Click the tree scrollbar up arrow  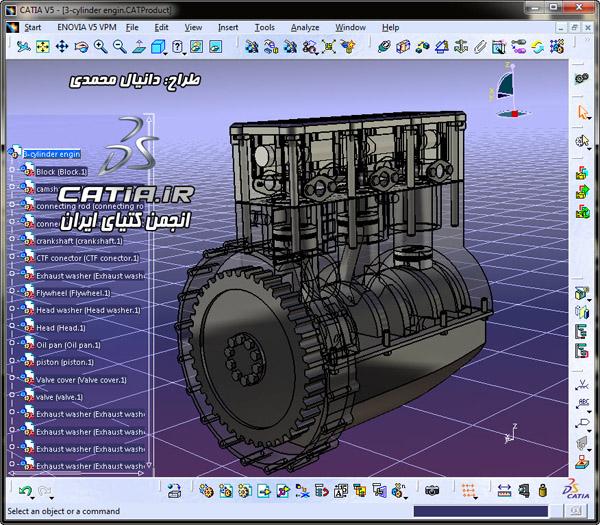point(149,120)
